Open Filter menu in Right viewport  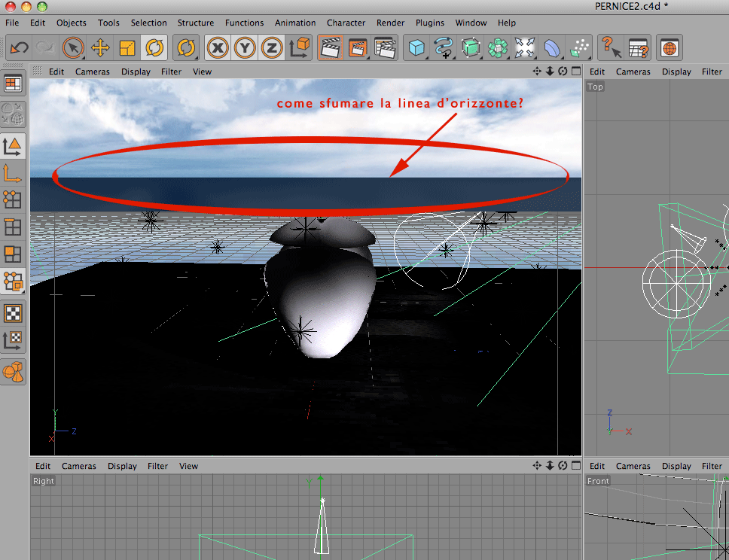tap(157, 466)
